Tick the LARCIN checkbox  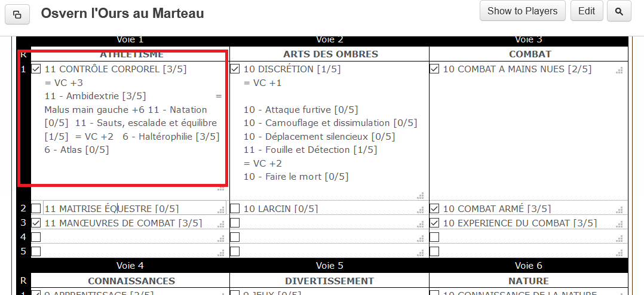coord(235,208)
